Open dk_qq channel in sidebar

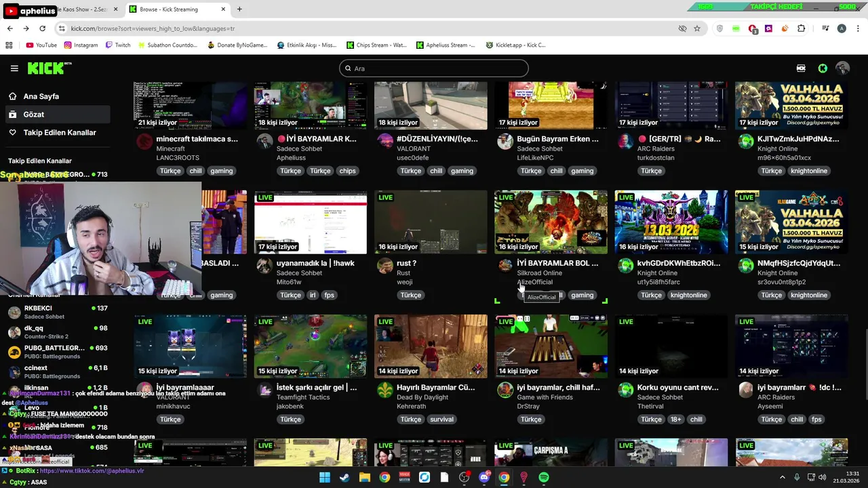pyautogui.click(x=58, y=332)
